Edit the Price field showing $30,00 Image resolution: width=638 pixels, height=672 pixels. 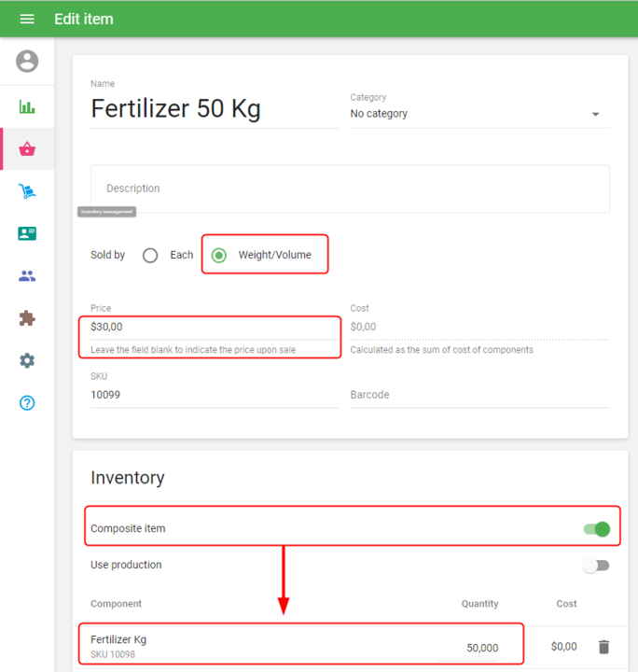tap(214, 328)
